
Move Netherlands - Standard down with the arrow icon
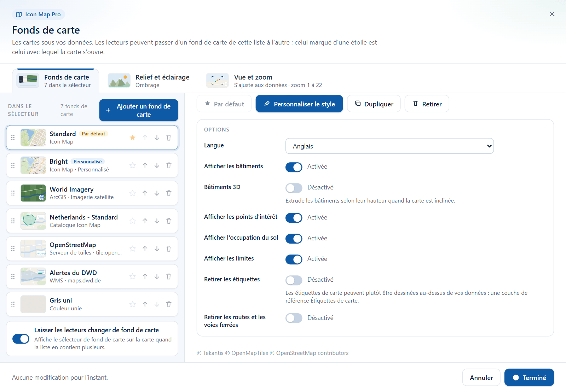[157, 221]
